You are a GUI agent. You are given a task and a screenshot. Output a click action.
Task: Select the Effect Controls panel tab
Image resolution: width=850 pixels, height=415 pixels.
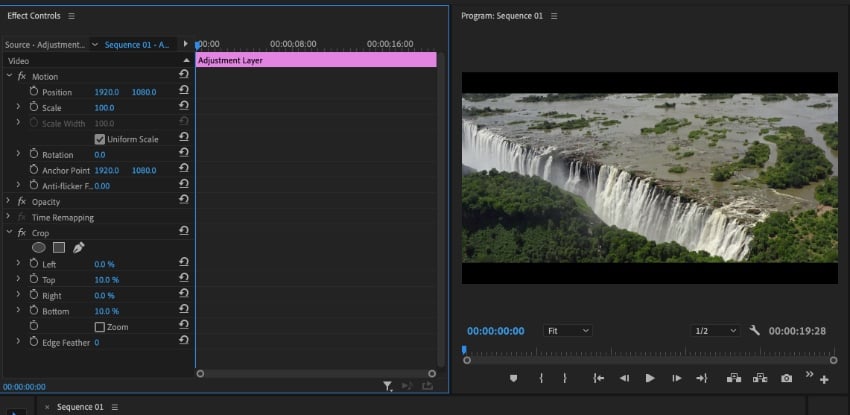coord(34,16)
